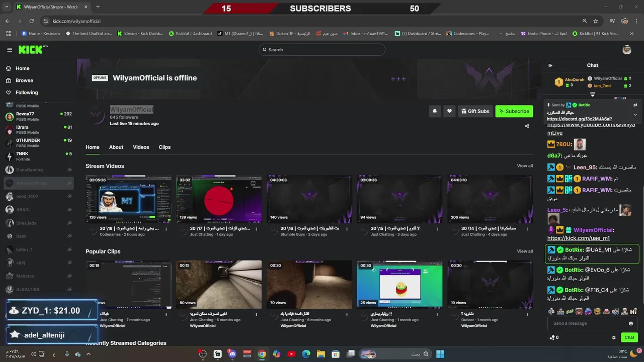The image size is (644, 362).
Task: Click the LOVE YOU emote in emote bar
Action: click(x=615, y=311)
